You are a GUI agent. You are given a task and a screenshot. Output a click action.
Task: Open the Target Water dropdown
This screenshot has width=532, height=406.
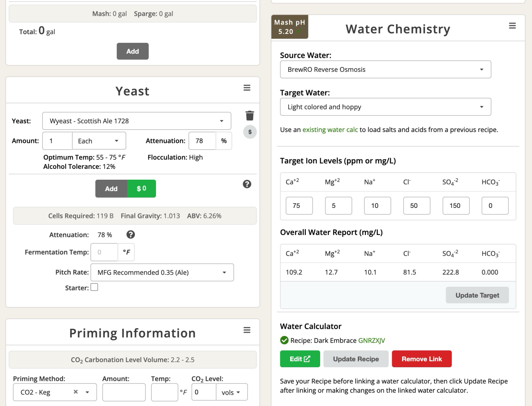tap(385, 107)
